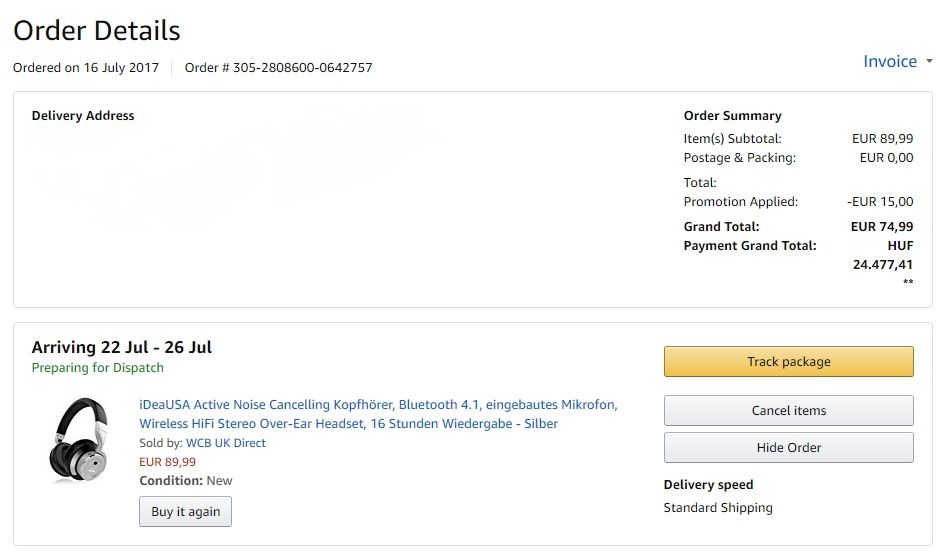Click the order number 305-2808600-0642757
949x557 pixels.
pos(302,68)
